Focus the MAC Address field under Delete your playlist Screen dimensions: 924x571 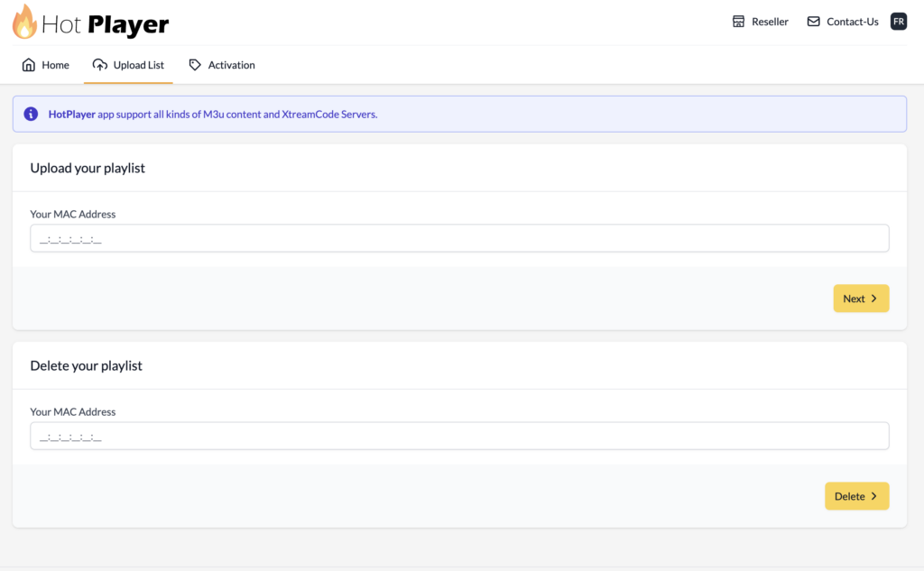(x=459, y=437)
